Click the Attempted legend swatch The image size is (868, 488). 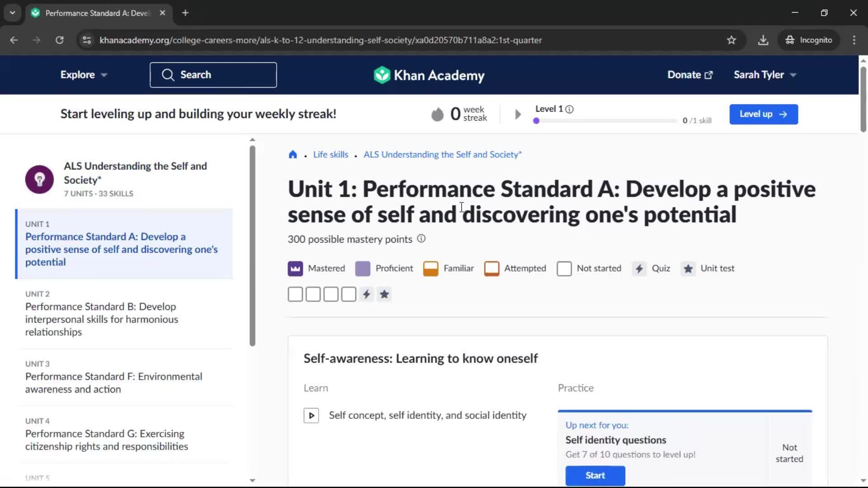491,269
